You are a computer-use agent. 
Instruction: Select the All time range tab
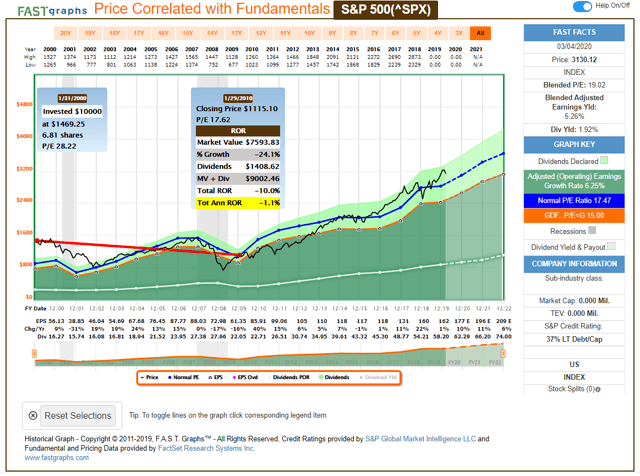(x=480, y=33)
